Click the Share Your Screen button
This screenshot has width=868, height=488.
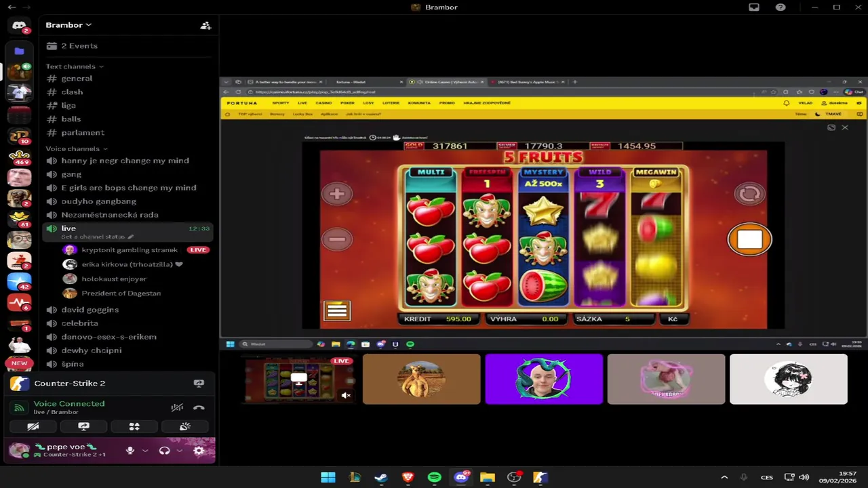point(83,426)
